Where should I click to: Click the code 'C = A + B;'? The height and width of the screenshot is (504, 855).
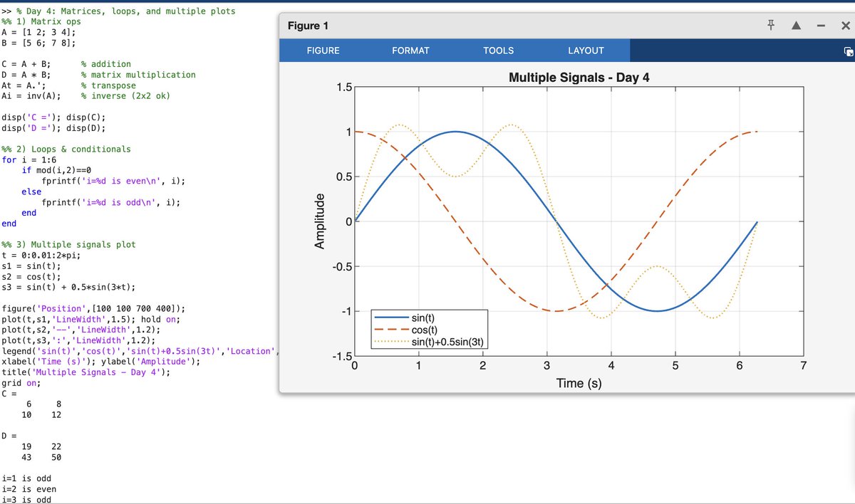coord(26,64)
